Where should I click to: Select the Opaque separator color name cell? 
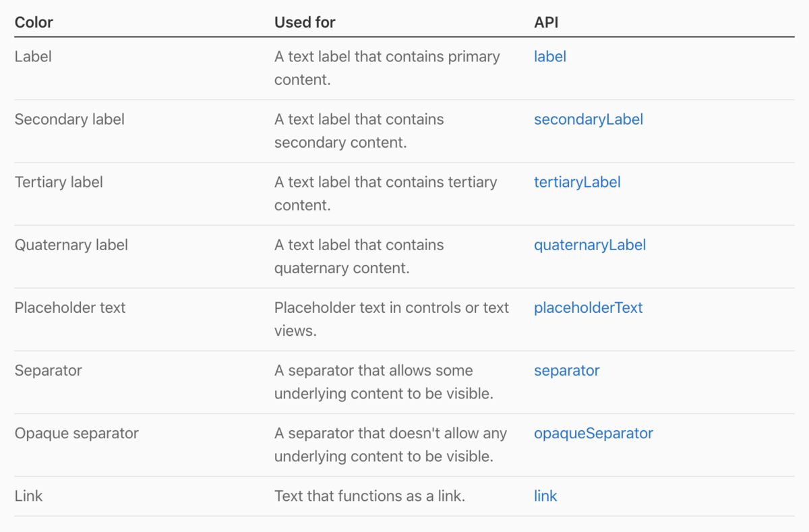[76, 433]
